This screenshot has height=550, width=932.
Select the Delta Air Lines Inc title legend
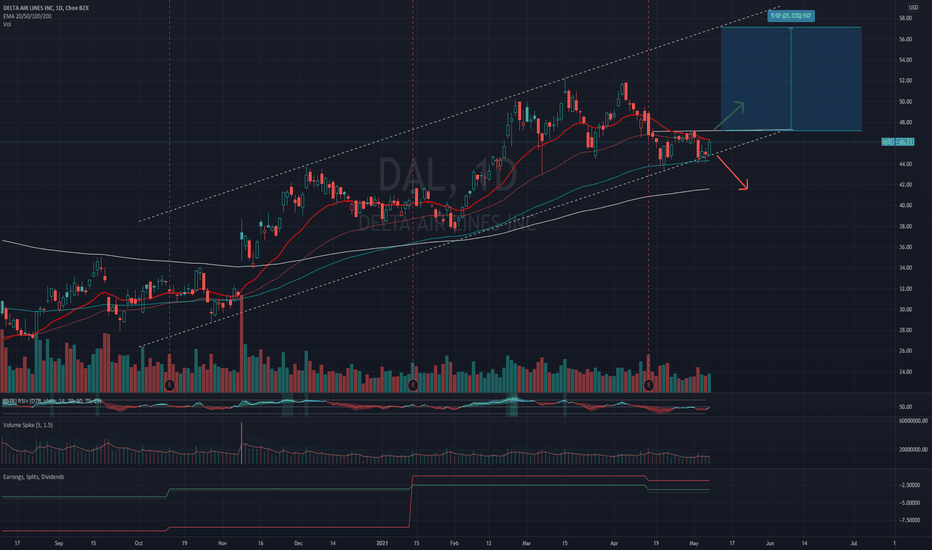click(x=46, y=8)
